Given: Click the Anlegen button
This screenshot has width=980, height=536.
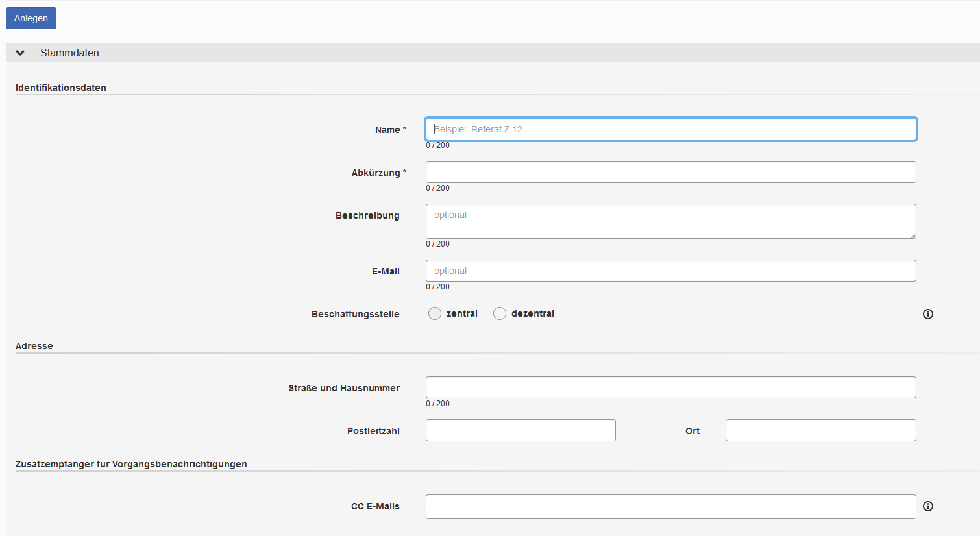Looking at the screenshot, I should (x=31, y=18).
